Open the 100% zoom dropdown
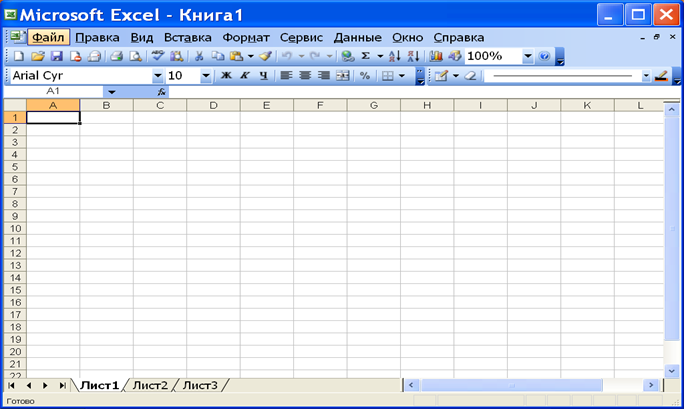The image size is (686, 409). [x=527, y=57]
